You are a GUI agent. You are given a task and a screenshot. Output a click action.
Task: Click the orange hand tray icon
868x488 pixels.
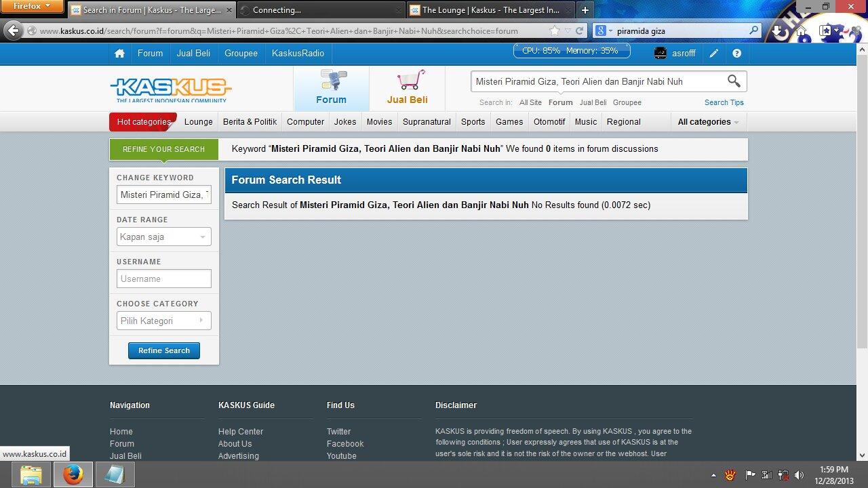click(732, 475)
